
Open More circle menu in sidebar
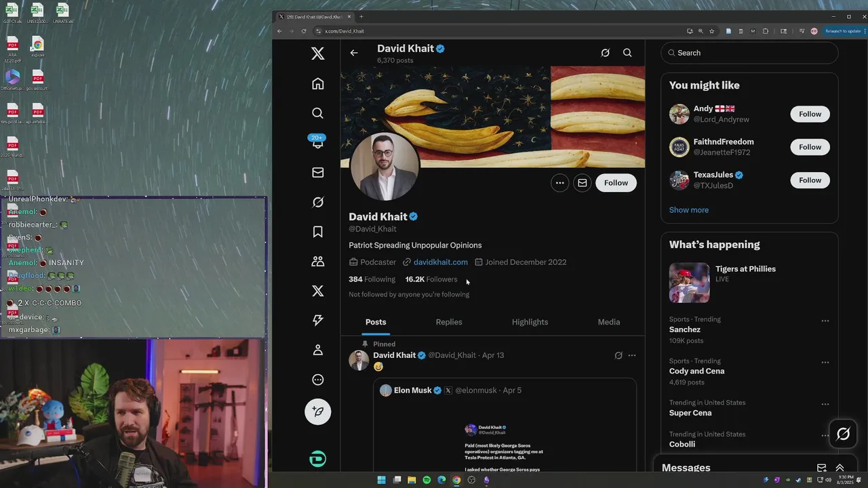(x=318, y=380)
